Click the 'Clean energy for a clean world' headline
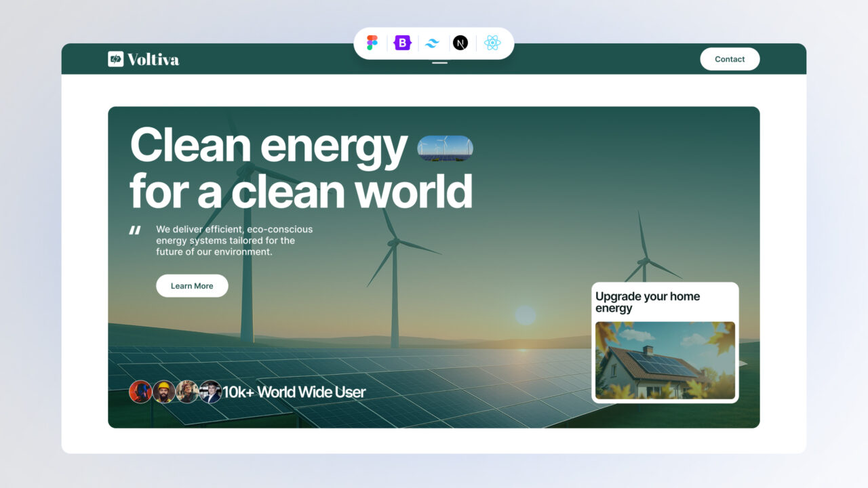Image resolution: width=868 pixels, height=488 pixels. [x=300, y=169]
